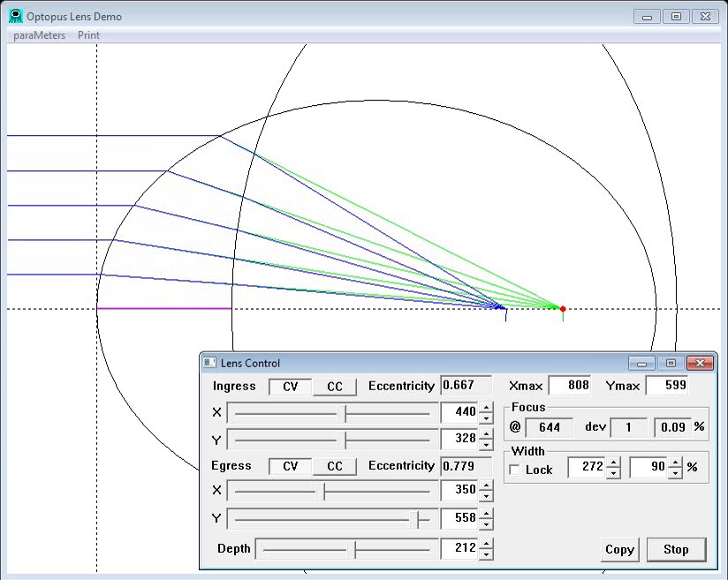Decrease Egress Y value with down arrow
Screen dimensions: 728x580
point(486,524)
